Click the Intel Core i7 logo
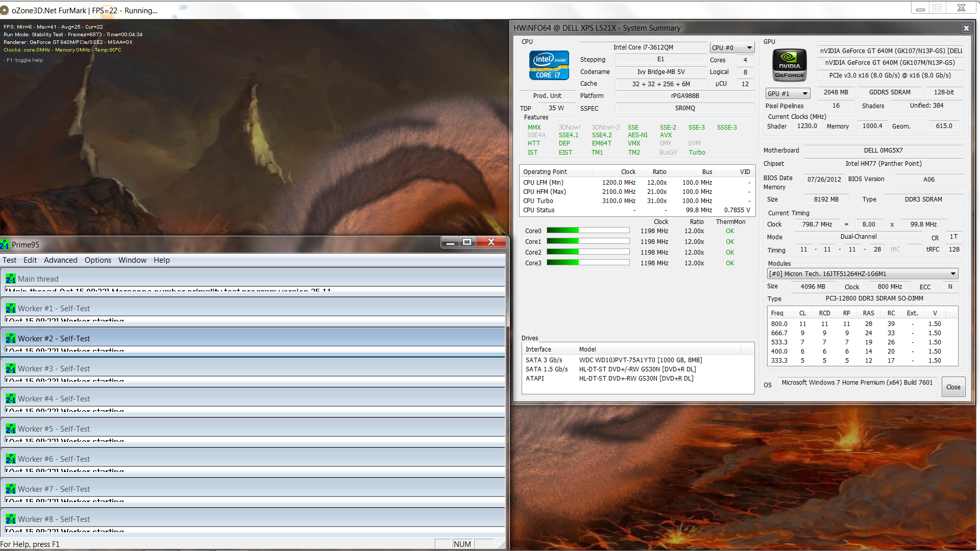The height and width of the screenshot is (551, 980). [x=549, y=65]
